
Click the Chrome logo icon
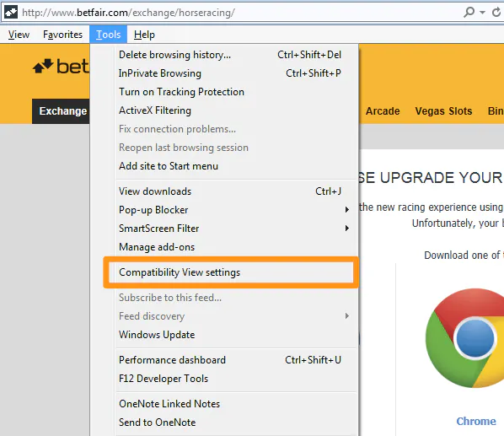[x=465, y=338]
